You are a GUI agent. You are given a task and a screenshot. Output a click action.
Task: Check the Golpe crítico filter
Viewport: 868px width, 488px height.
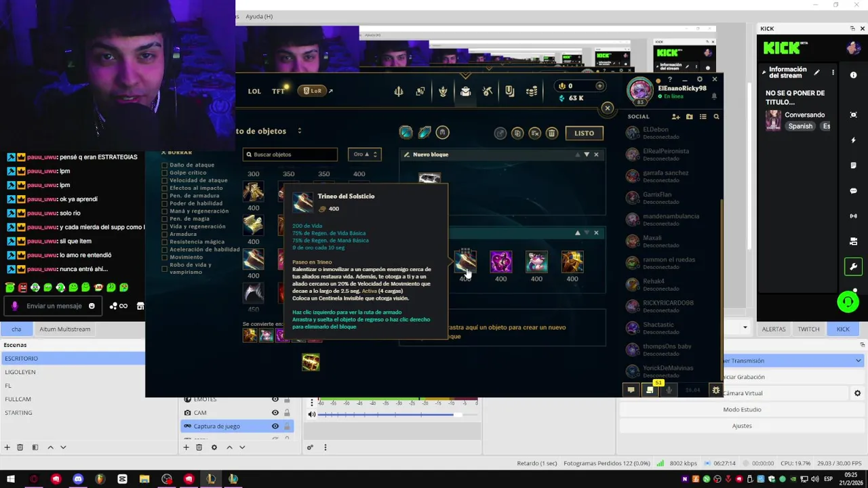164,173
